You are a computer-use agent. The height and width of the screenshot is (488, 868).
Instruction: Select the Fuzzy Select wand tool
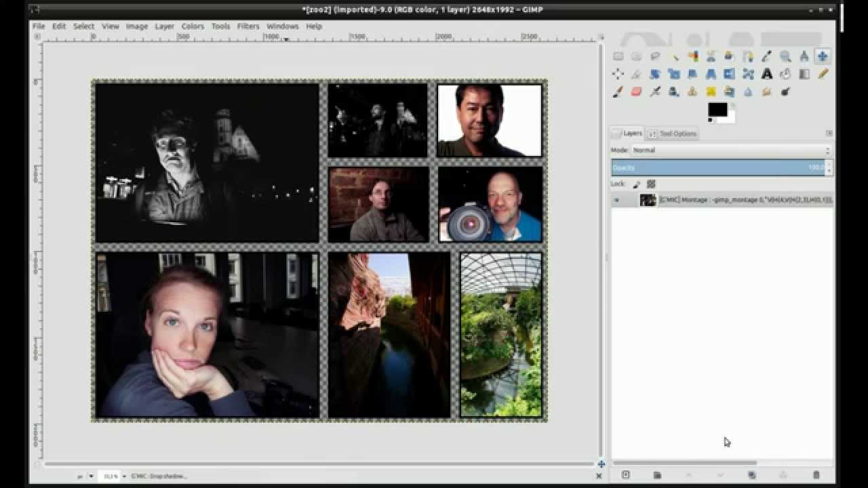click(674, 56)
